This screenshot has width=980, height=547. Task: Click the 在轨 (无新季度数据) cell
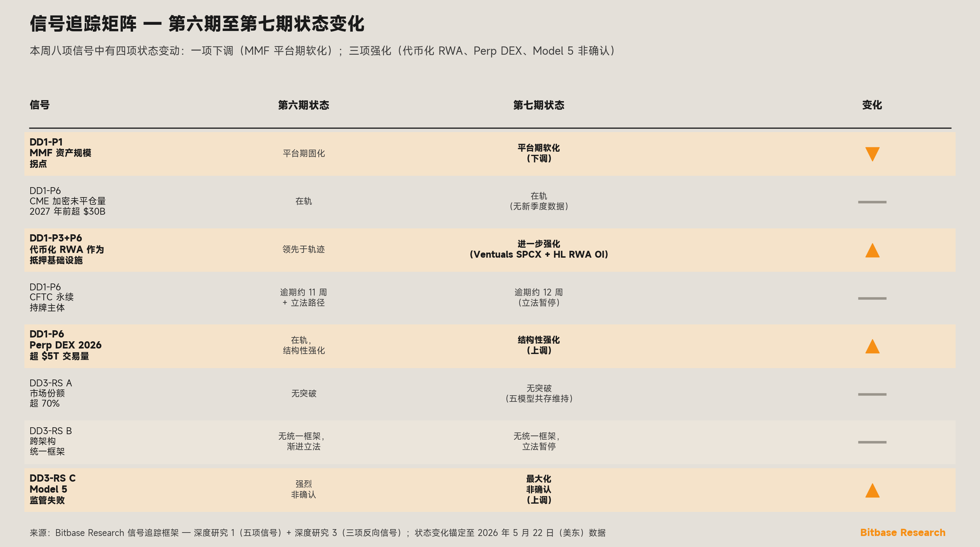pos(538,201)
